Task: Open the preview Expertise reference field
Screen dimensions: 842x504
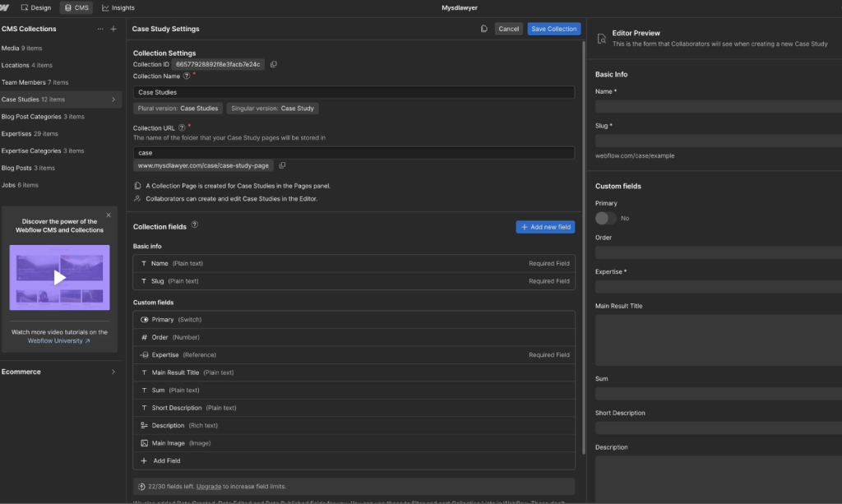Action: click(x=719, y=287)
